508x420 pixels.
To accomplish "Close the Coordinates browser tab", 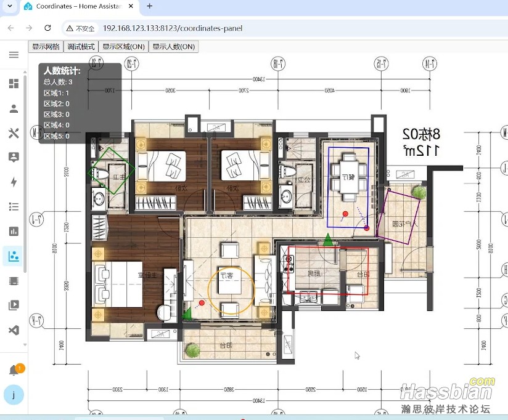I will point(131,6).
